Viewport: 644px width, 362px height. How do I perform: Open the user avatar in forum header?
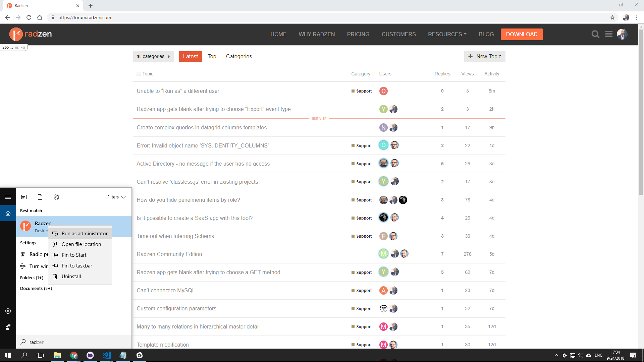622,34
